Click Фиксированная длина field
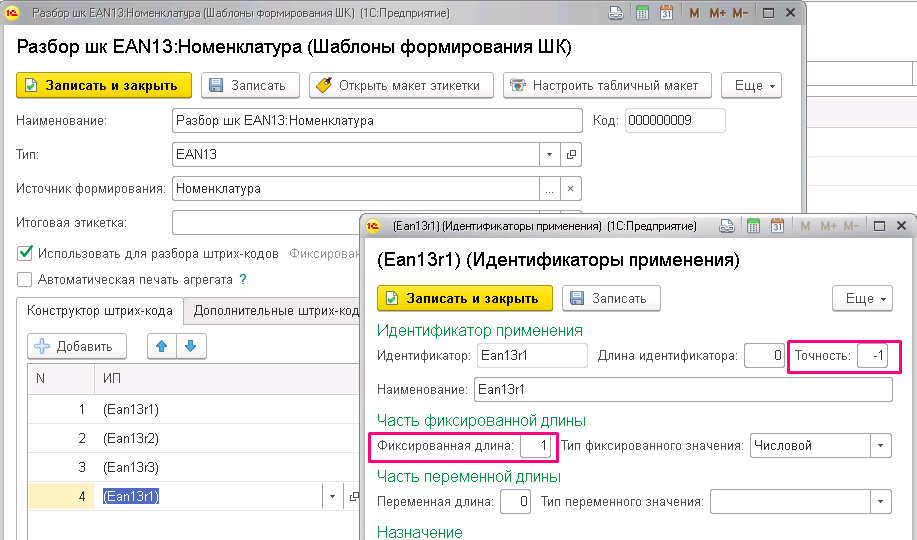 pyautogui.click(x=535, y=446)
